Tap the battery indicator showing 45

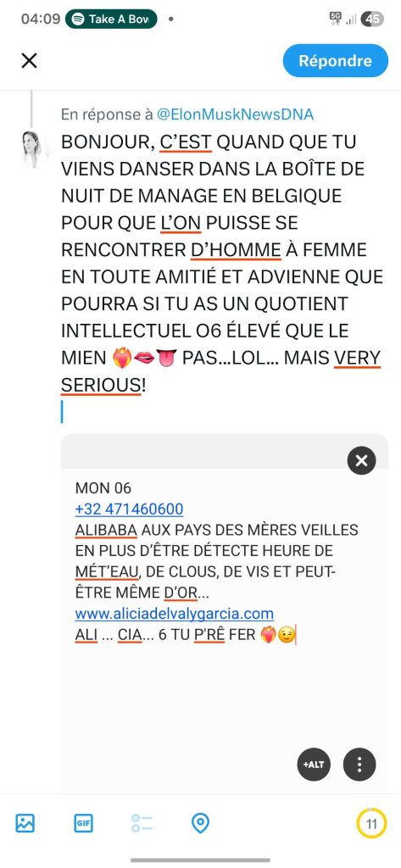click(x=372, y=19)
